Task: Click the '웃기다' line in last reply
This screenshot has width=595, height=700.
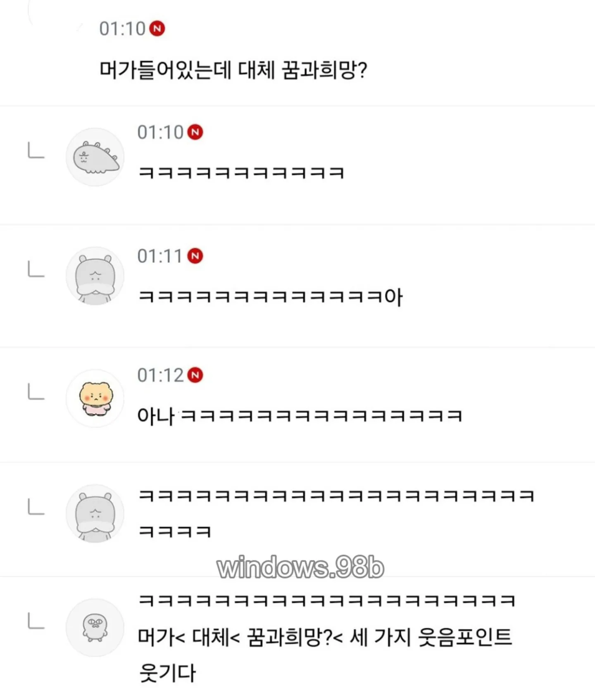Action: [x=167, y=673]
